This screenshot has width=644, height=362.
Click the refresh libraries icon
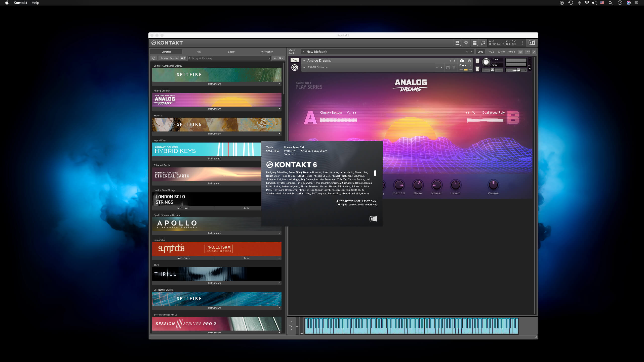[154, 58]
